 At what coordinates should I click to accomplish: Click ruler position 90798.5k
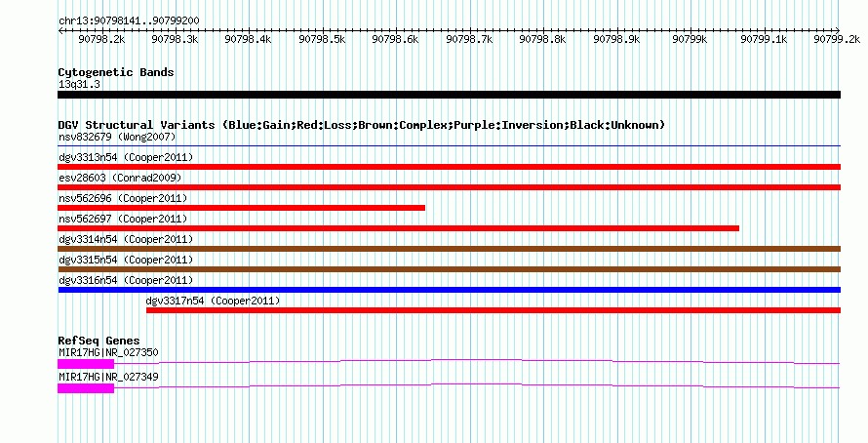322,39
